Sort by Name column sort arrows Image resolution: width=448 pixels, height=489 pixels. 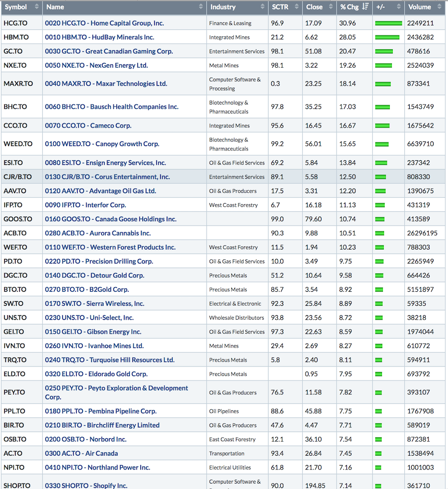click(201, 7)
